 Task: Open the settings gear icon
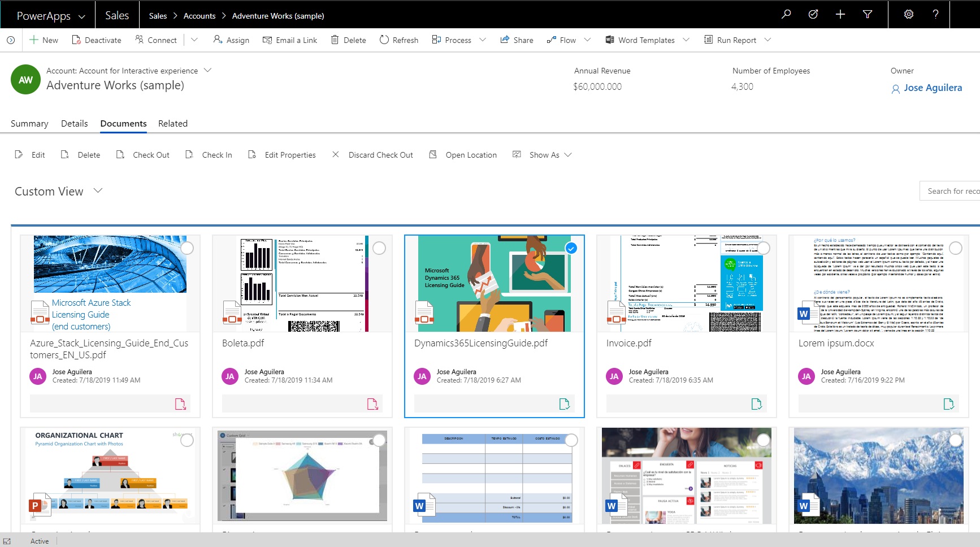click(909, 14)
